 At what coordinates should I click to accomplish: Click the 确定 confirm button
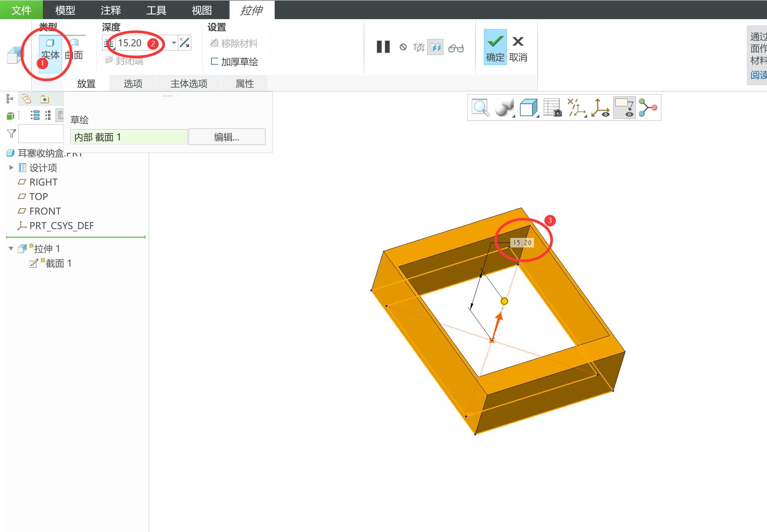point(495,47)
